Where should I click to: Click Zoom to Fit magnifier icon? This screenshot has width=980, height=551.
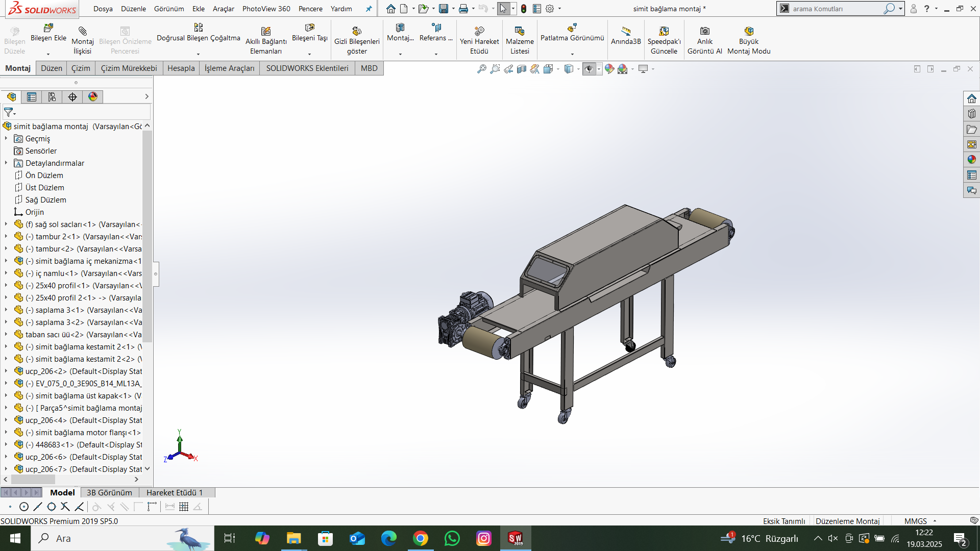[x=481, y=69]
